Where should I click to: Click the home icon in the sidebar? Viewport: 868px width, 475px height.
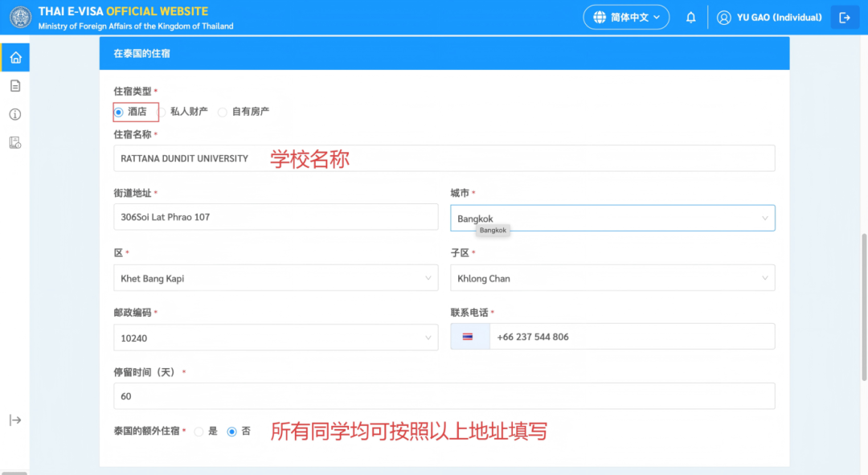[15, 57]
